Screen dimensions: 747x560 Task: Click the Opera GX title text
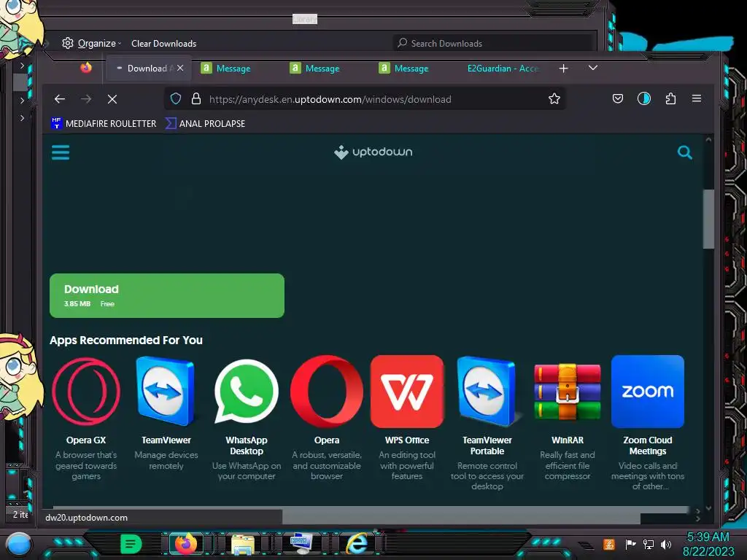(x=86, y=440)
